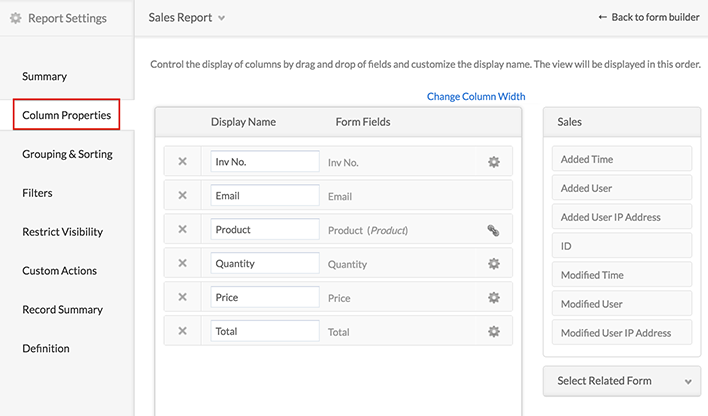Select the Added Time field in Sales
Viewport: 708px width, 416px height.
(x=621, y=159)
